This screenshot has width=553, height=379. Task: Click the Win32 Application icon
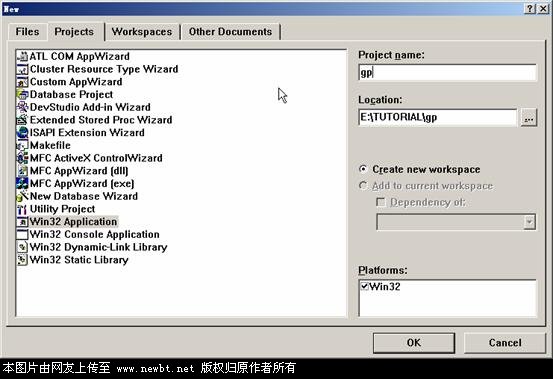[x=22, y=222]
